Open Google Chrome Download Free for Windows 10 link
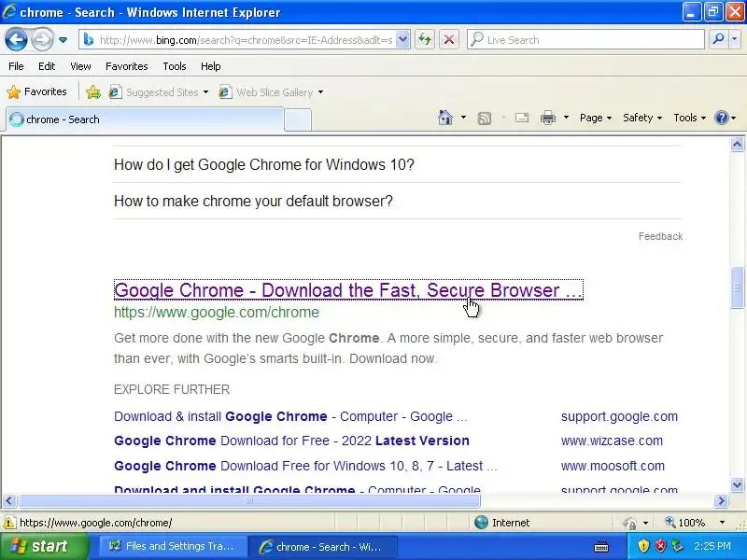747x560 pixels. pyautogui.click(x=305, y=466)
